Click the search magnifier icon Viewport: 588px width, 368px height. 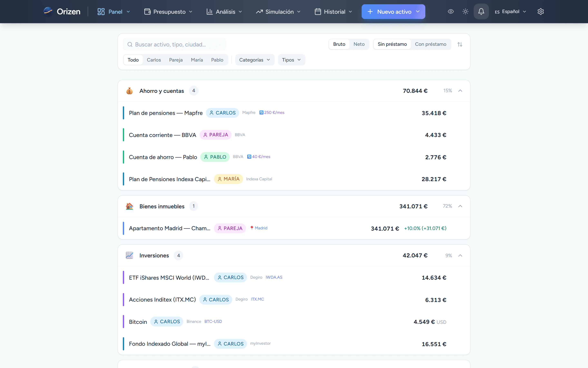(x=130, y=44)
